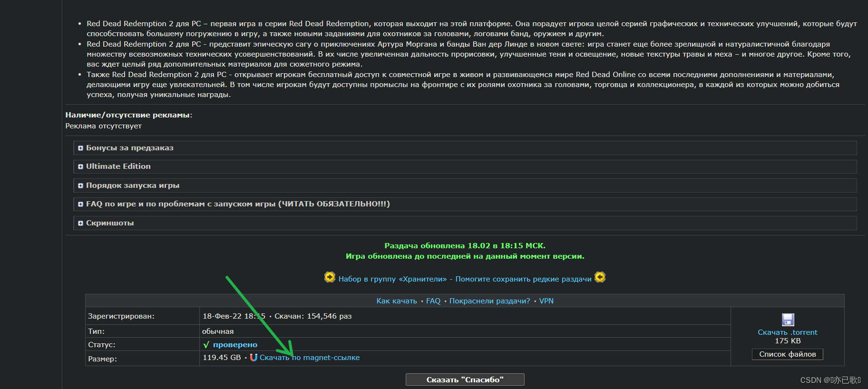Click the проверено status link
The height and width of the screenshot is (389, 868).
(x=235, y=345)
